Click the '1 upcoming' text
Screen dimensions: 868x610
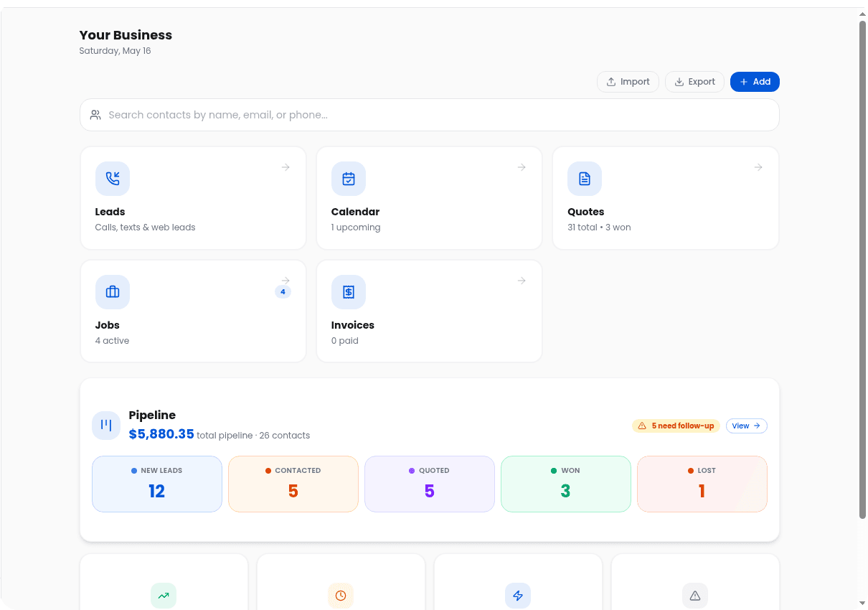click(x=356, y=227)
